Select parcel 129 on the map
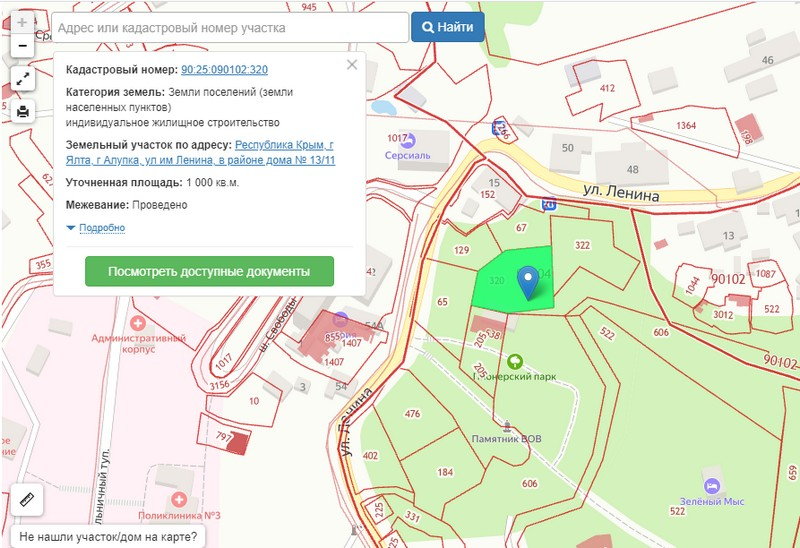This screenshot has width=800, height=548. click(461, 250)
